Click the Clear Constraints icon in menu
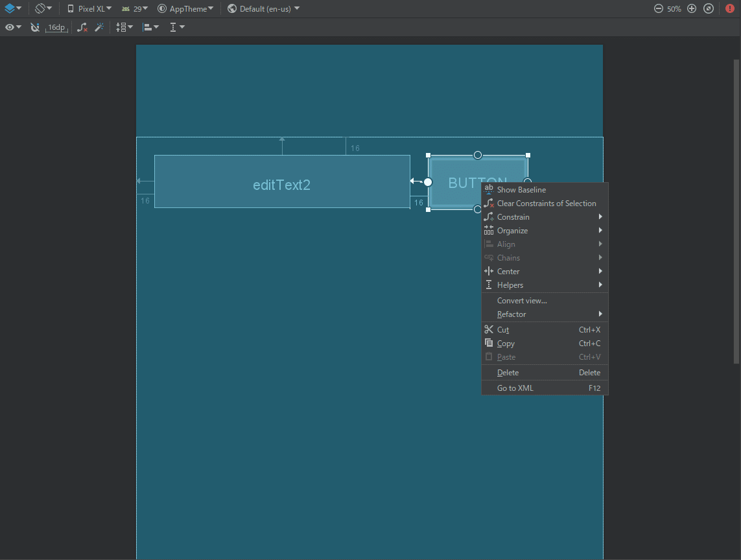This screenshot has height=560, width=741. coord(489,203)
